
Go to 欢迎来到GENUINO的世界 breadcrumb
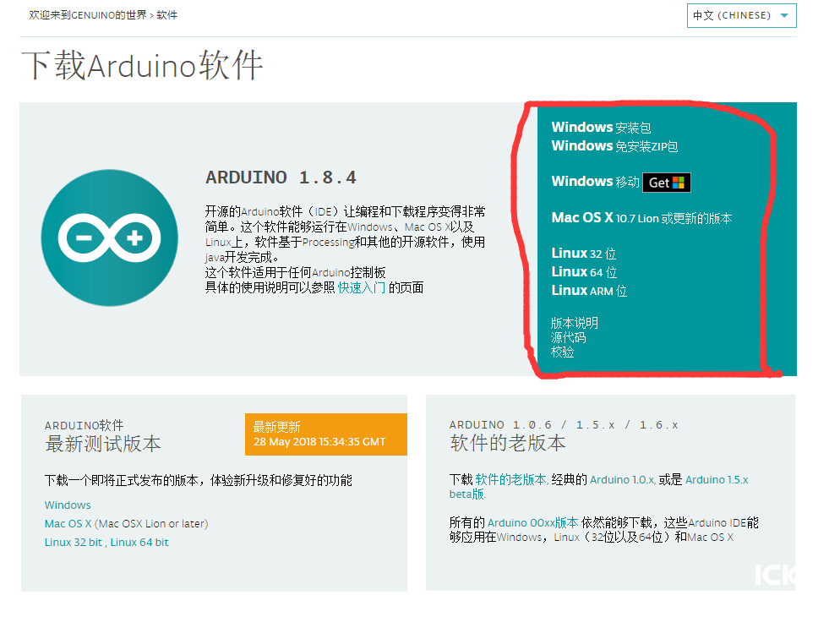pyautogui.click(x=88, y=15)
